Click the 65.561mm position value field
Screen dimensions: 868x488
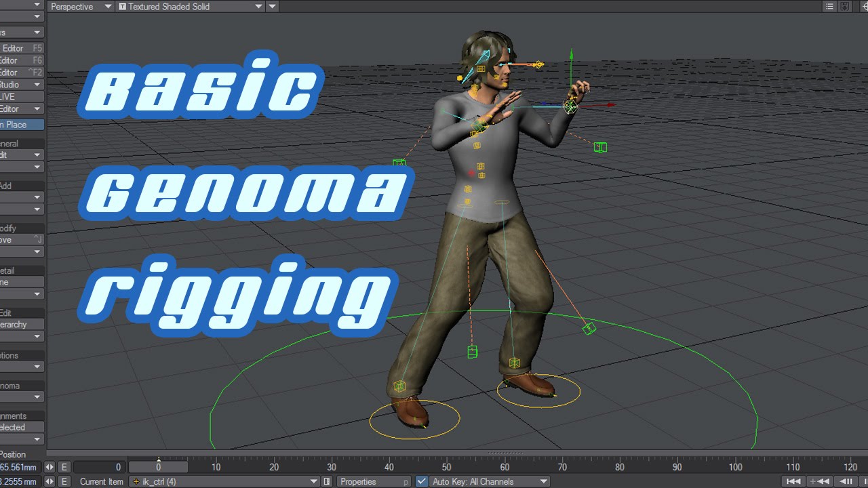[x=20, y=467]
